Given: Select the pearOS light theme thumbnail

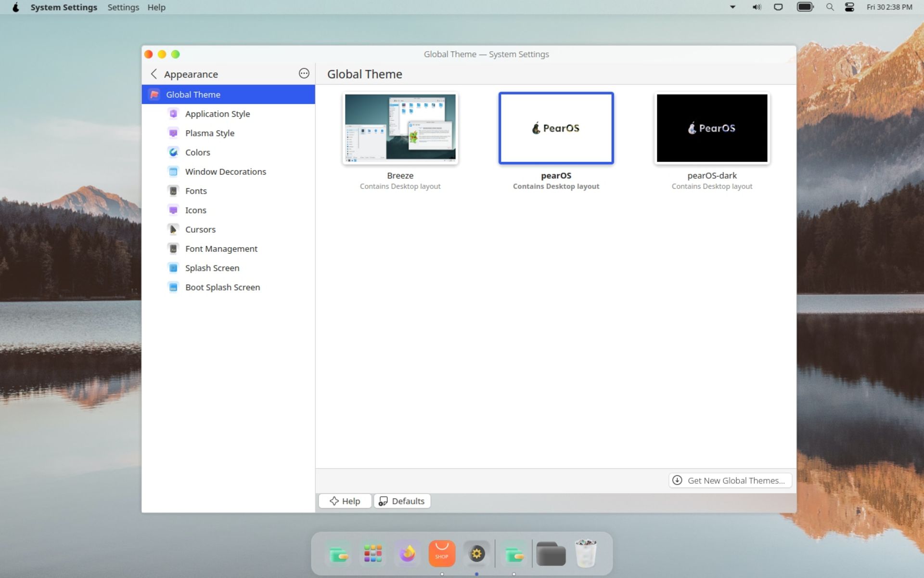Looking at the screenshot, I should 556,128.
